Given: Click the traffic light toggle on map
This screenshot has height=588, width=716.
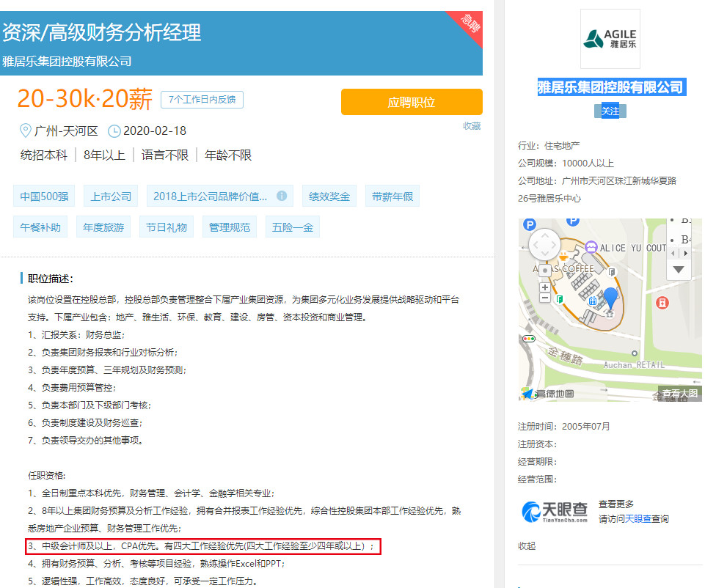Looking at the screenshot, I should (x=529, y=339).
